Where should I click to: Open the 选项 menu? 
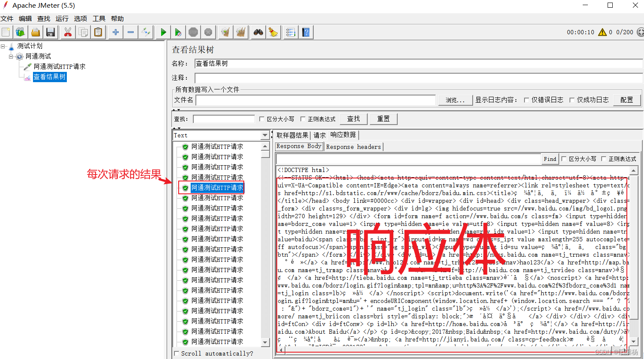[x=81, y=19]
